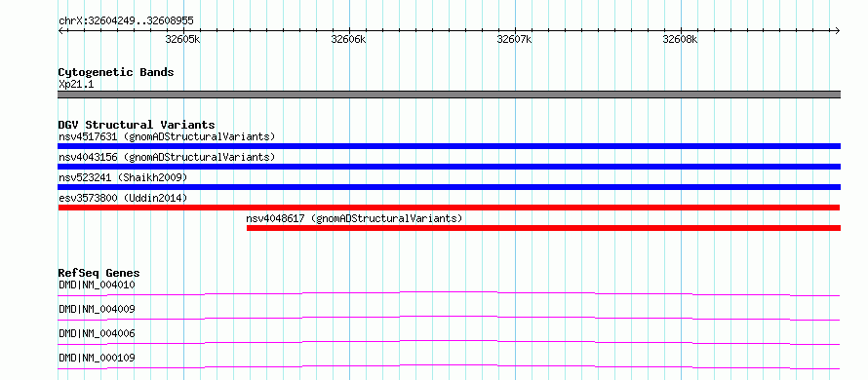The width and height of the screenshot is (868, 380).
Task: Click the blue bar for nsv523241
Action: pyautogui.click(x=449, y=187)
